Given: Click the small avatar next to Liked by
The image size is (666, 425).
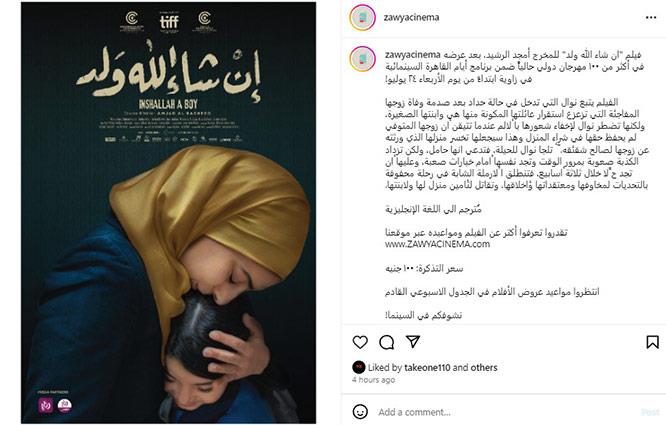Looking at the screenshot, I should click(358, 367).
